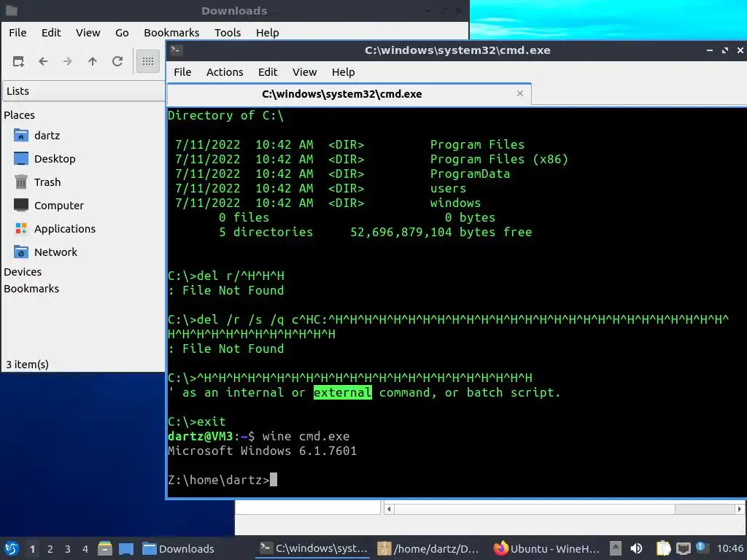Minimize the cmd.exe terminal window

709,50
